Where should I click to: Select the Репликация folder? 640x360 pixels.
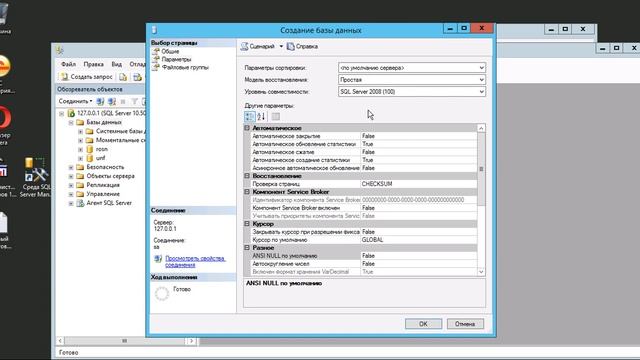pos(103,185)
